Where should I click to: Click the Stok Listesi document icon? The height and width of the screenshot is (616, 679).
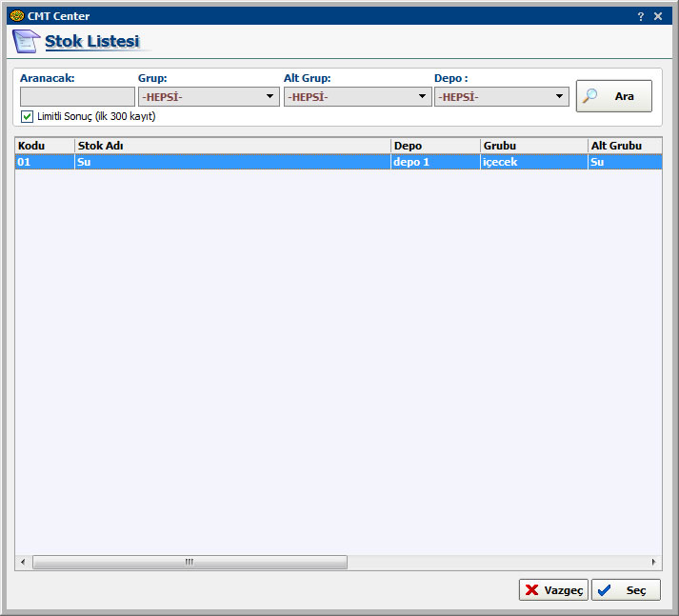(x=26, y=42)
